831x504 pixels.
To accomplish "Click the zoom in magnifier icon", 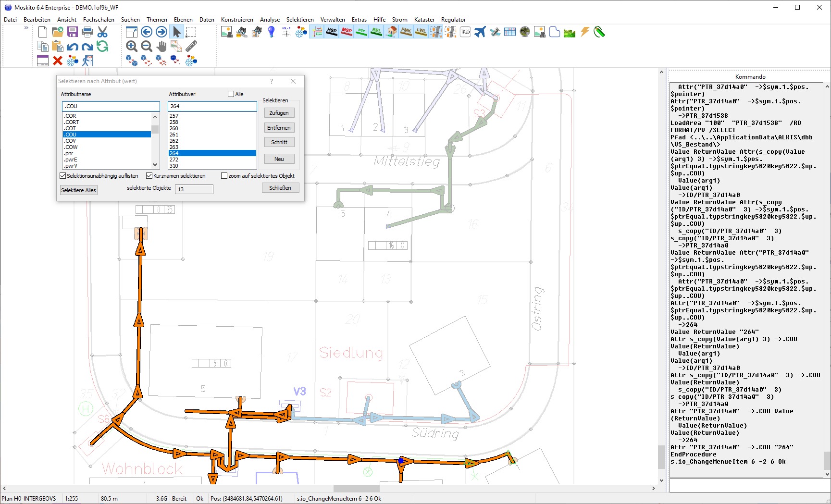I will click(132, 46).
